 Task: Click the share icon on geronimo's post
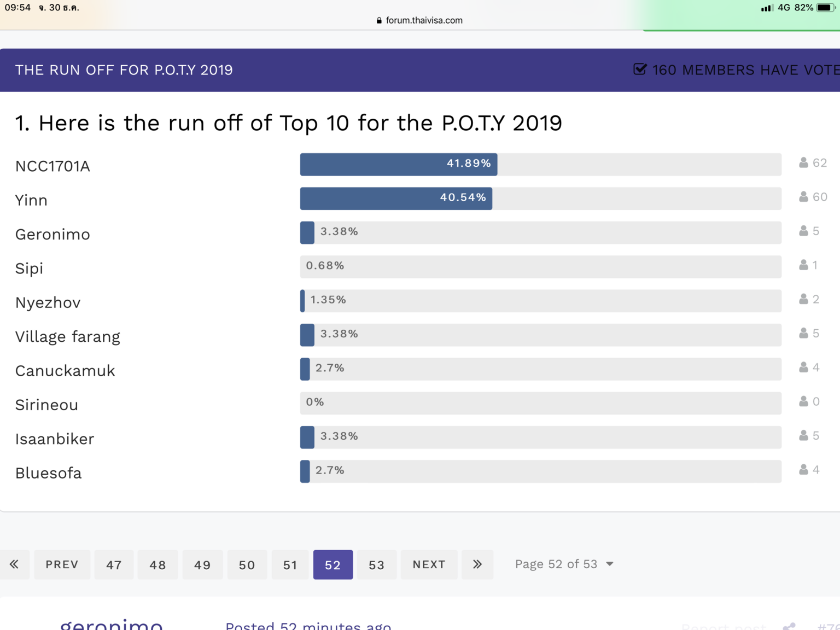point(789,626)
